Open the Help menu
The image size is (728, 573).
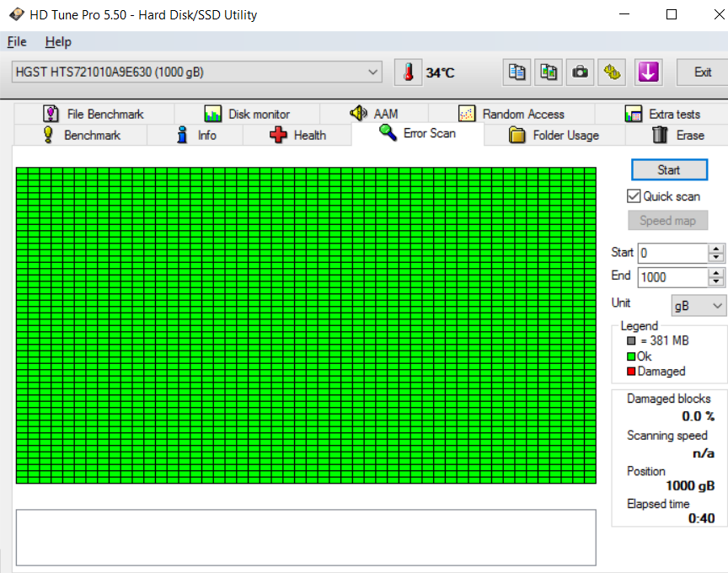(58, 42)
